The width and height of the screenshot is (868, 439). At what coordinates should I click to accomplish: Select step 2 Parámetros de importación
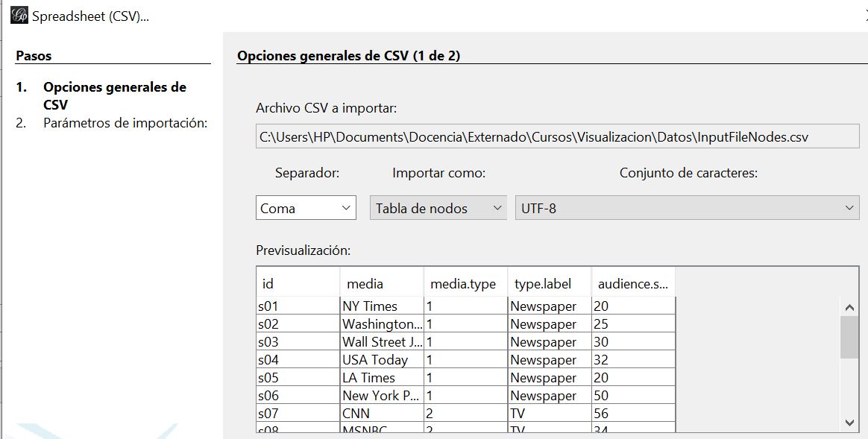(x=125, y=123)
